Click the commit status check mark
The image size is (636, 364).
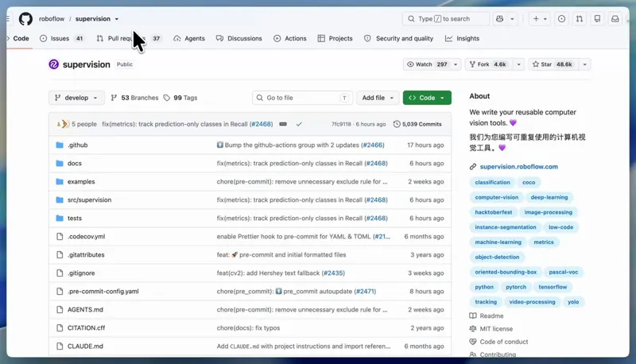click(299, 124)
